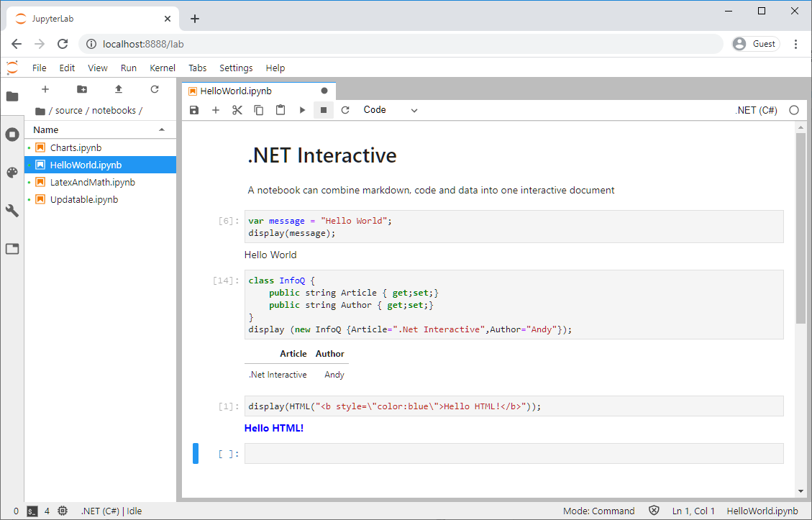Click the 'notebooks' breadcrumb folder link
This screenshot has height=520, width=812.
coord(114,110)
